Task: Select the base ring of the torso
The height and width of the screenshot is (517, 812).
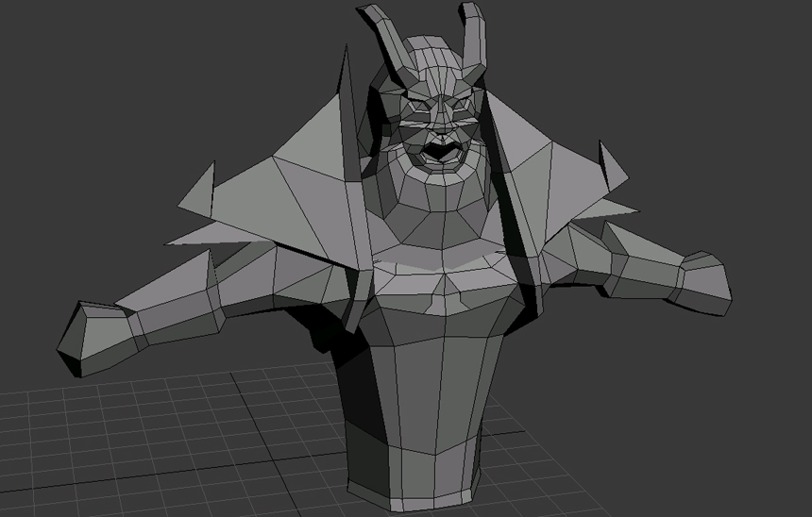Action: click(414, 478)
